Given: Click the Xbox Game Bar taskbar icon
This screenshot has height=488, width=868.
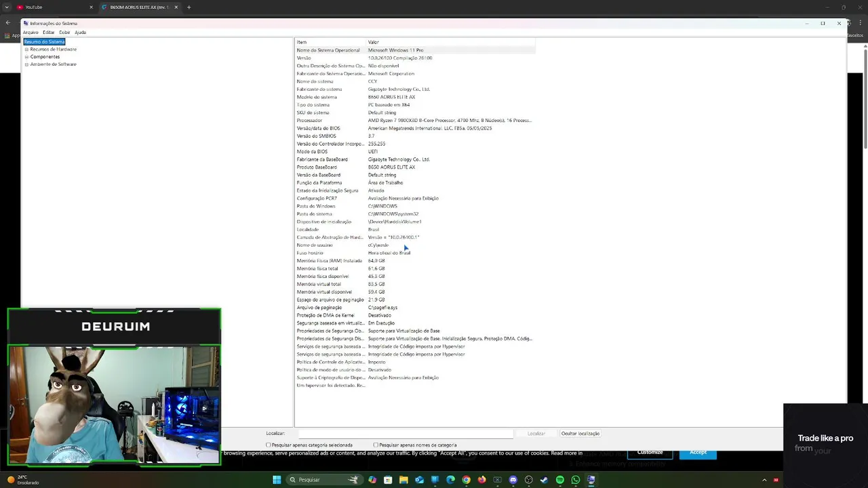Looking at the screenshot, I should tap(497, 480).
